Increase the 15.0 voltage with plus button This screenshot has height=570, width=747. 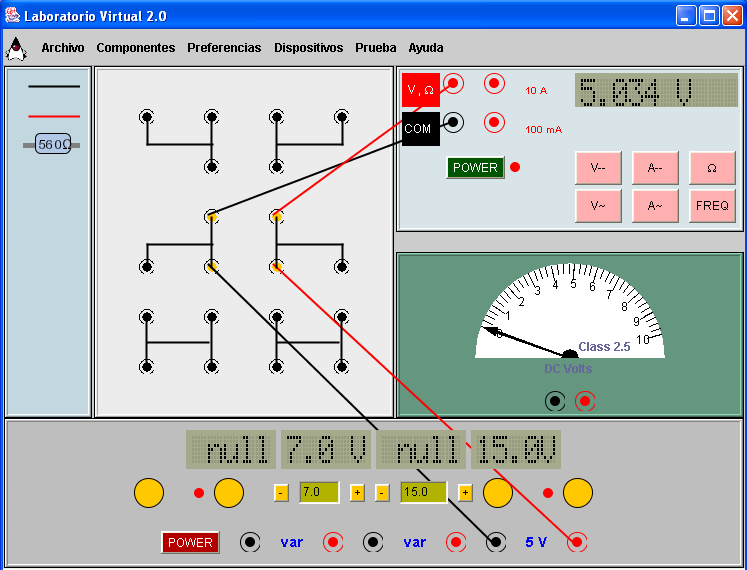[465, 492]
